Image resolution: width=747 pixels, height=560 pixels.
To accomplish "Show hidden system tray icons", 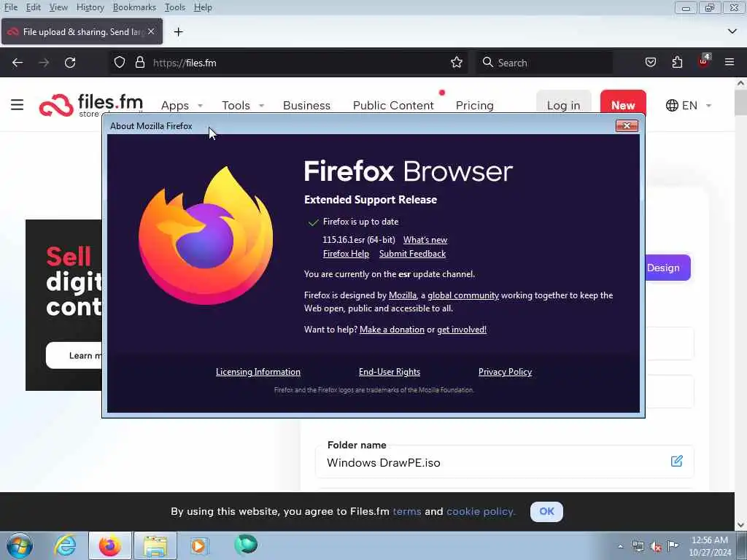I will [620, 546].
